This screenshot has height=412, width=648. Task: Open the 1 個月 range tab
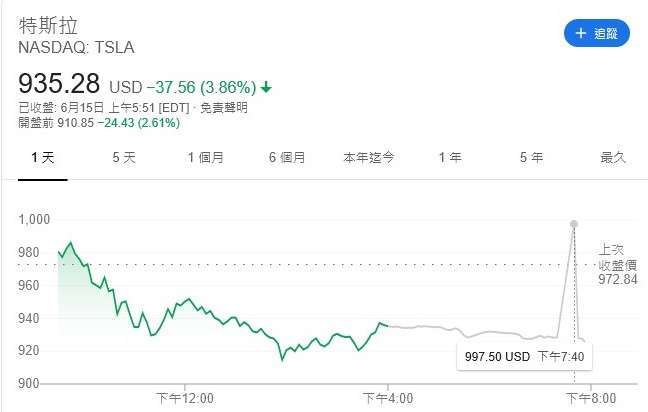[x=205, y=158]
